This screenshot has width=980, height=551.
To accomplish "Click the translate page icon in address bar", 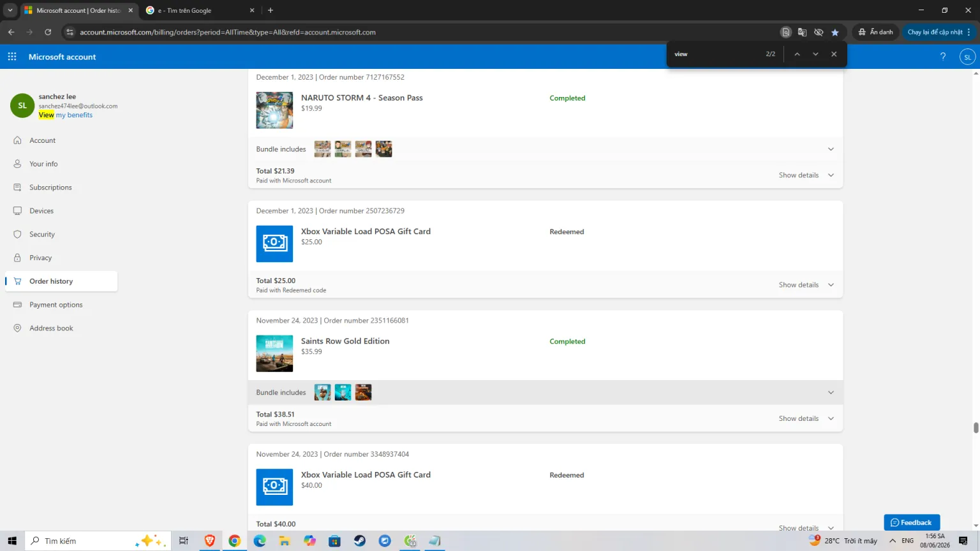I will pos(802,33).
